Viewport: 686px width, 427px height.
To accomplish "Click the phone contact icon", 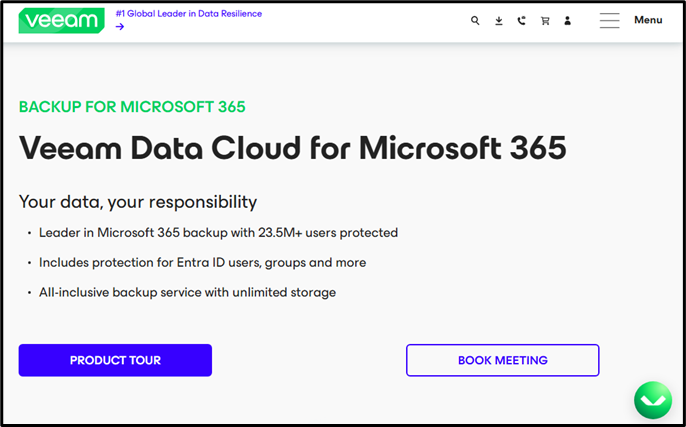I will (522, 21).
